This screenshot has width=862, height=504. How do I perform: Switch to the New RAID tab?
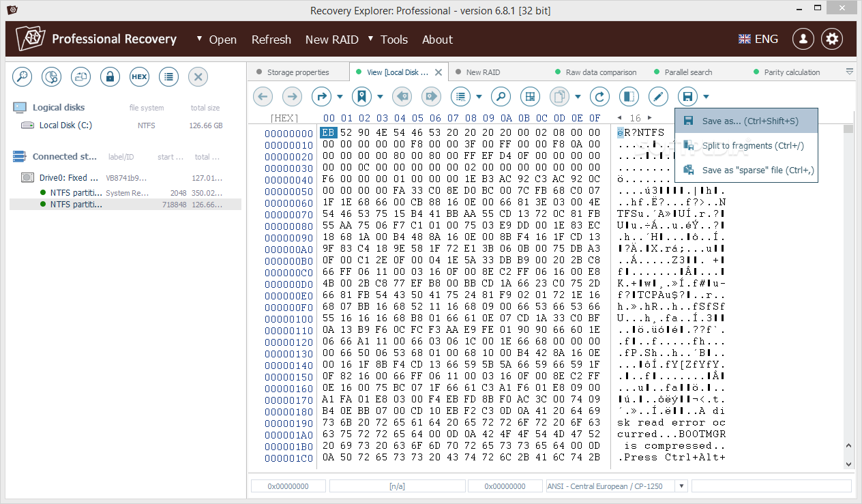click(483, 72)
